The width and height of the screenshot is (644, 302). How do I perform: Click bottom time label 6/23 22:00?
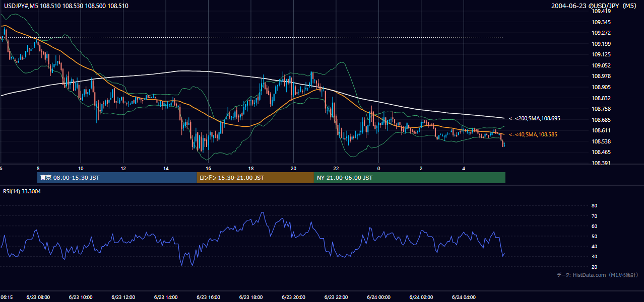tap(336, 297)
